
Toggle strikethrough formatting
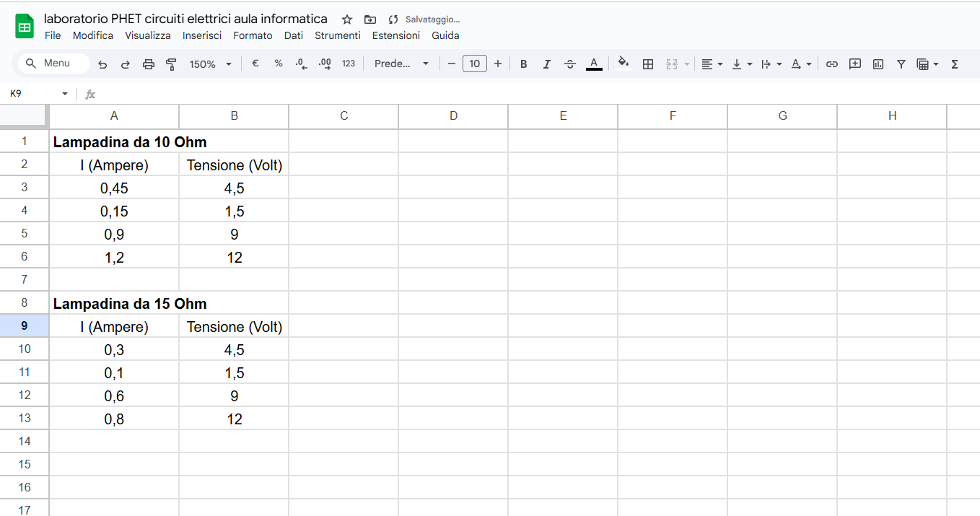click(x=570, y=64)
